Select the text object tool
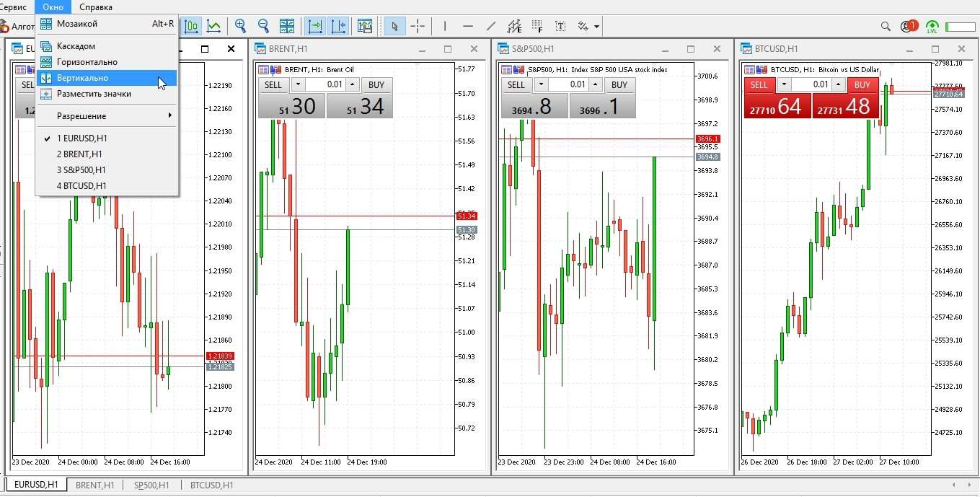980x497 pixels. tap(560, 27)
